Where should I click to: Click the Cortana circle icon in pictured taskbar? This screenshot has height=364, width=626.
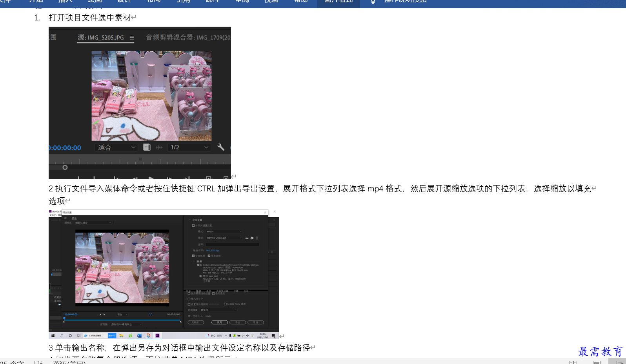coord(70,336)
